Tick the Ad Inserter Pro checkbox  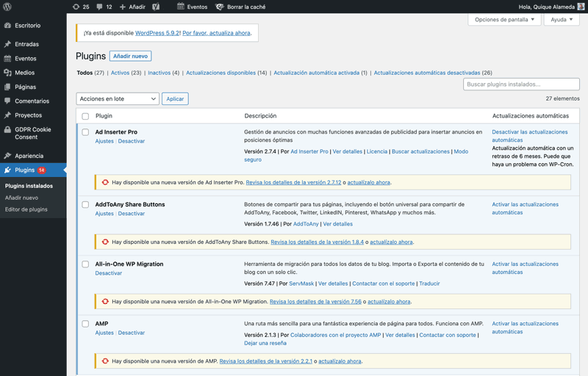coord(85,132)
